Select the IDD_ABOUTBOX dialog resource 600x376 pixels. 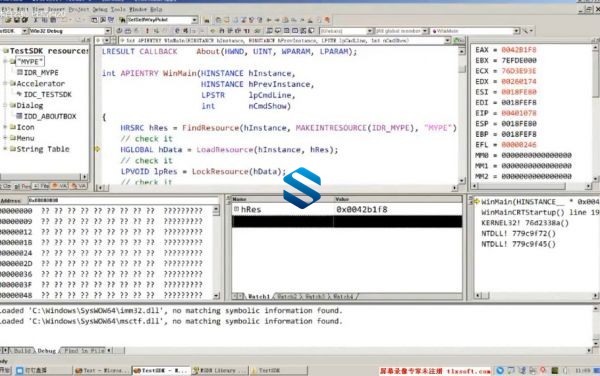pyautogui.click(x=50, y=116)
